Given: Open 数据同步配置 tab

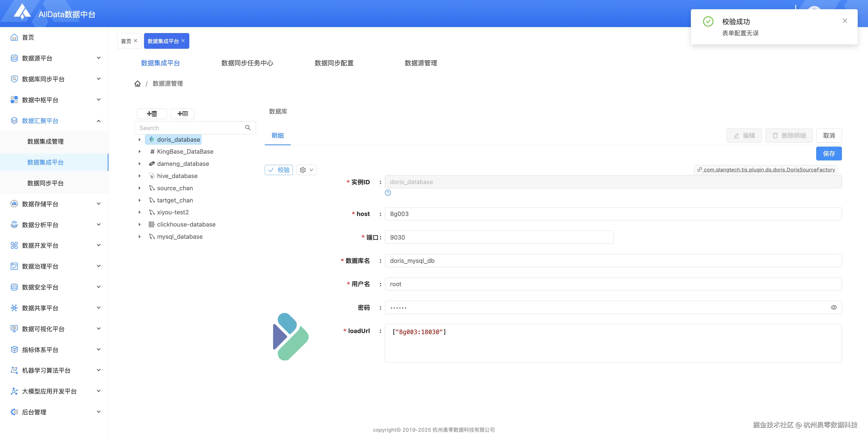Looking at the screenshot, I should tap(334, 63).
